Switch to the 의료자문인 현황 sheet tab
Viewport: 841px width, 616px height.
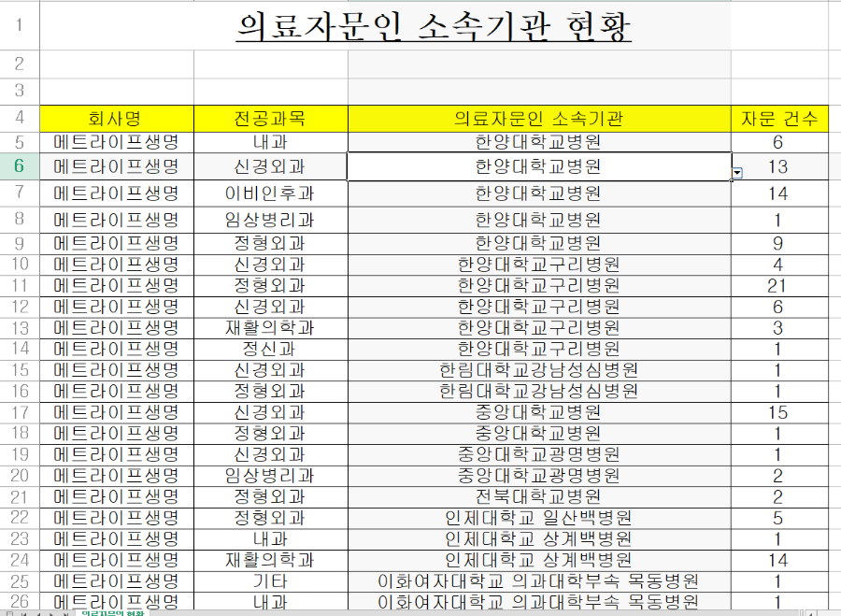click(113, 613)
